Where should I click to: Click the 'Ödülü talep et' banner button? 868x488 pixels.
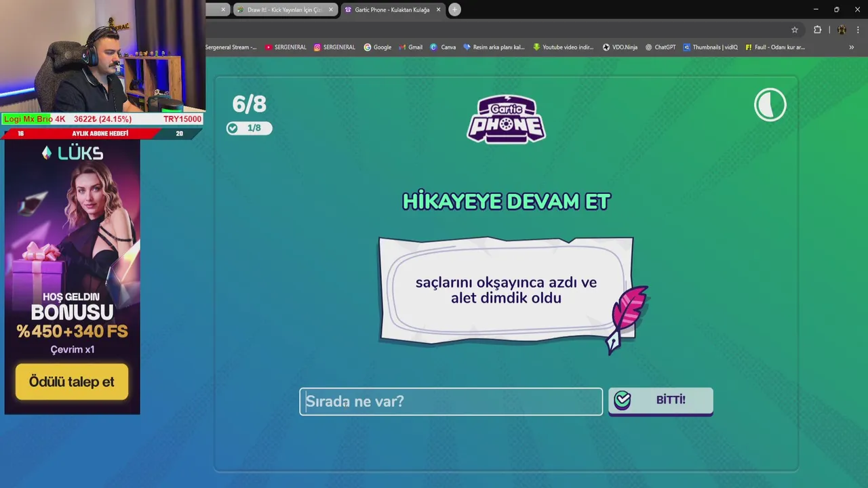[x=72, y=382]
